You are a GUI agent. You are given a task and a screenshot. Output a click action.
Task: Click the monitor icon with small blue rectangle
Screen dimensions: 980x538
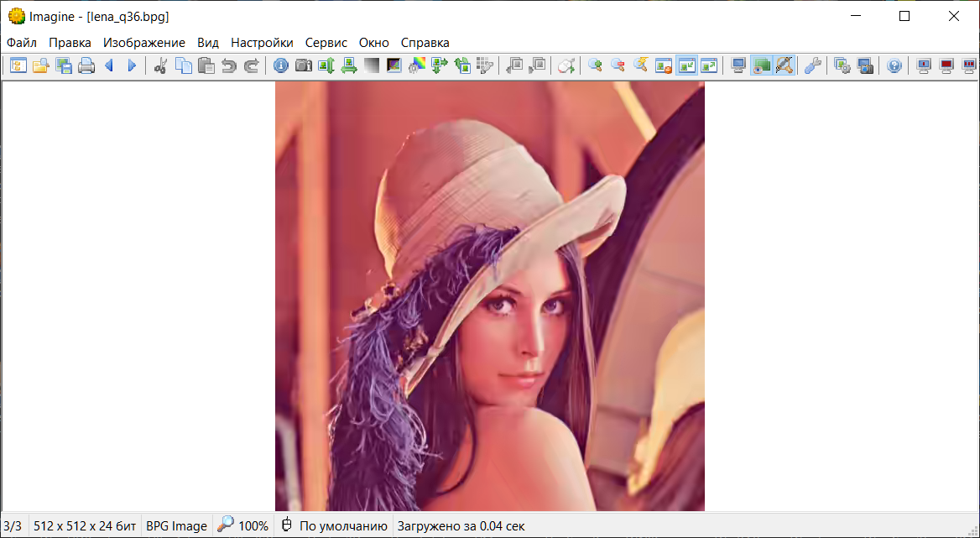(x=924, y=65)
